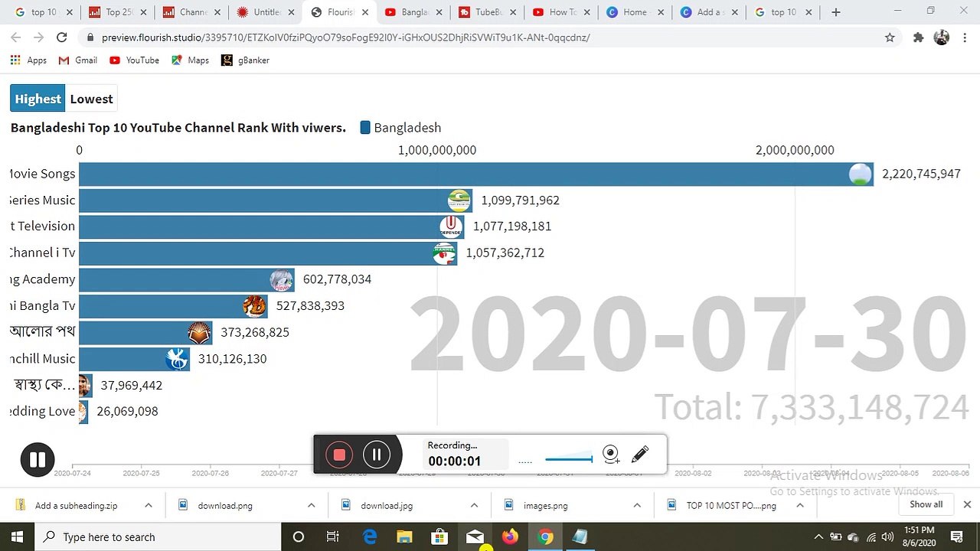Expand options for images.png

pyautogui.click(x=637, y=505)
